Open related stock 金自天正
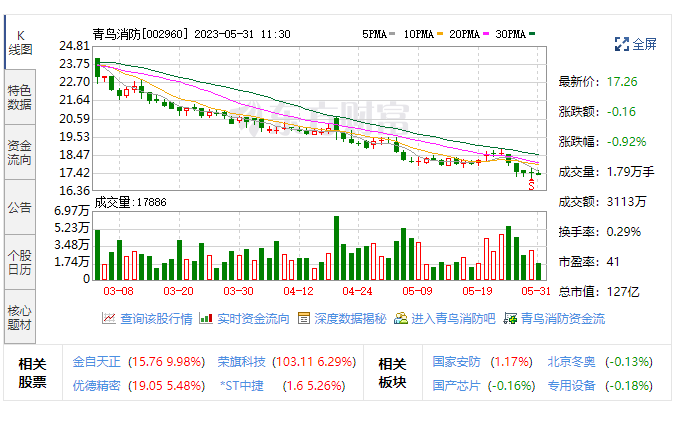The width and height of the screenshot is (678, 421). pyautogui.click(x=96, y=361)
